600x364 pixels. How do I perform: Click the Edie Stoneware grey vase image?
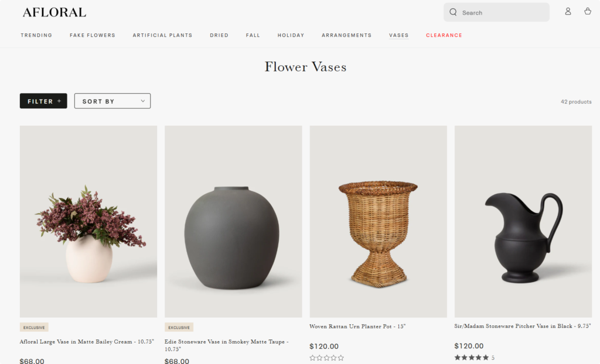(x=233, y=221)
